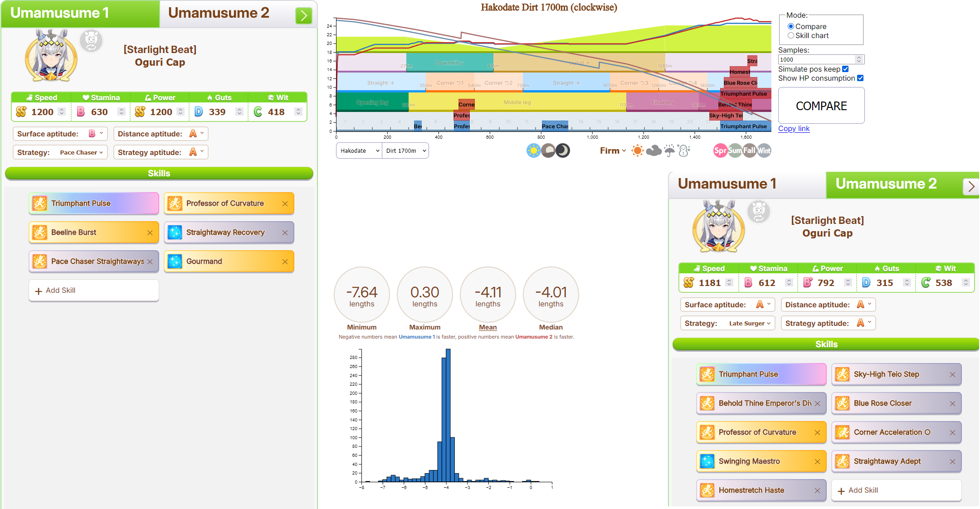The image size is (980, 509).
Task: Select Summer season icon
Action: click(735, 150)
